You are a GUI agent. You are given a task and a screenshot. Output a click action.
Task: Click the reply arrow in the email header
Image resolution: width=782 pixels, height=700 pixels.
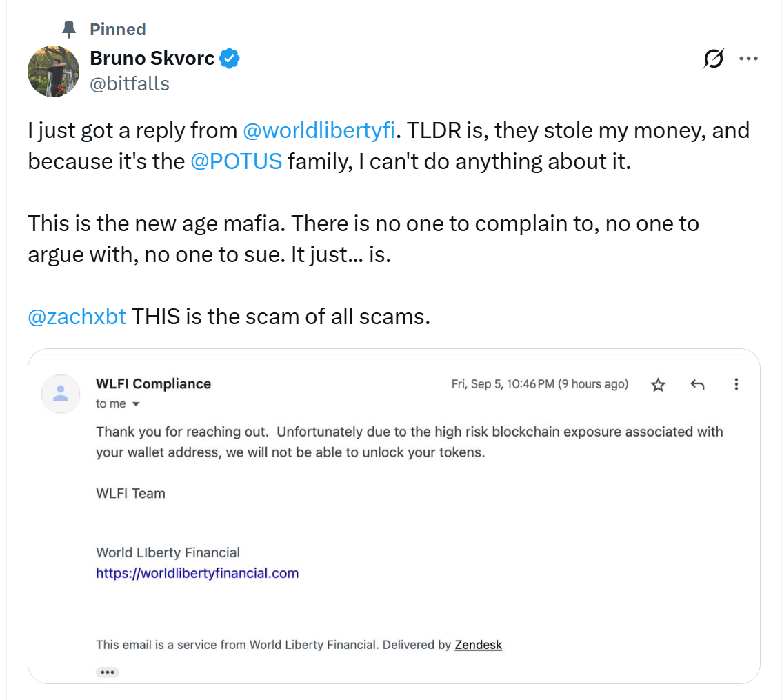[x=697, y=385]
